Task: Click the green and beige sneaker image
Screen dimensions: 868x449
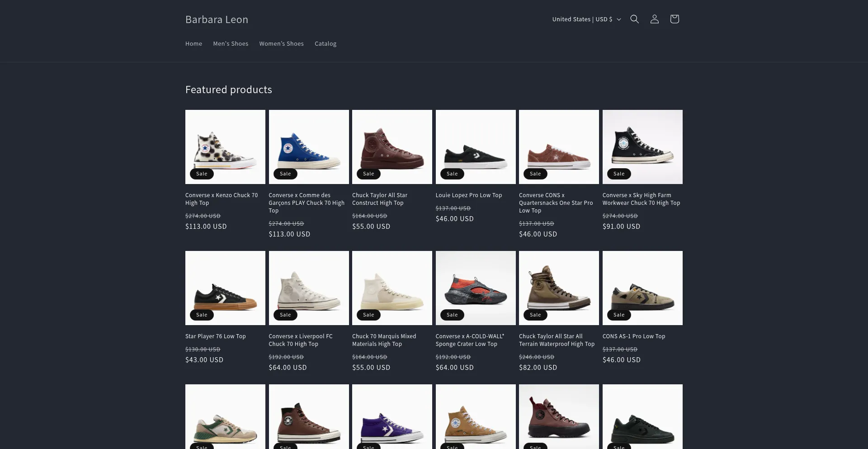Action: pyautogui.click(x=225, y=417)
